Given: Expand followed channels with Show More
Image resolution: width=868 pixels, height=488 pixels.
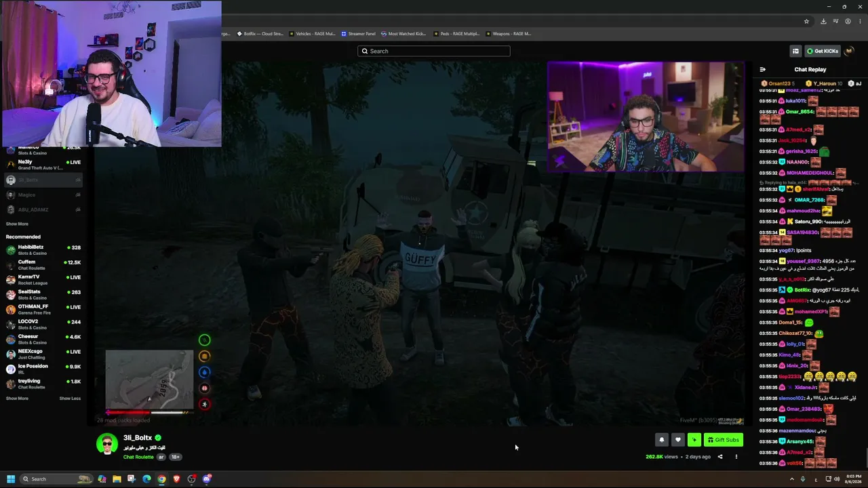Looking at the screenshot, I should pyautogui.click(x=17, y=224).
